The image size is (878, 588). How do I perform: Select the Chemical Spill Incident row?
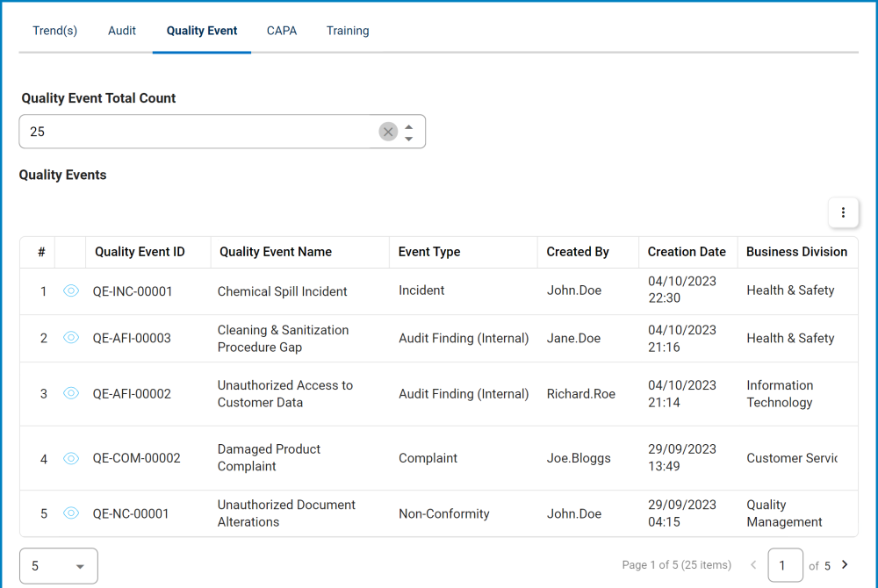click(x=283, y=290)
